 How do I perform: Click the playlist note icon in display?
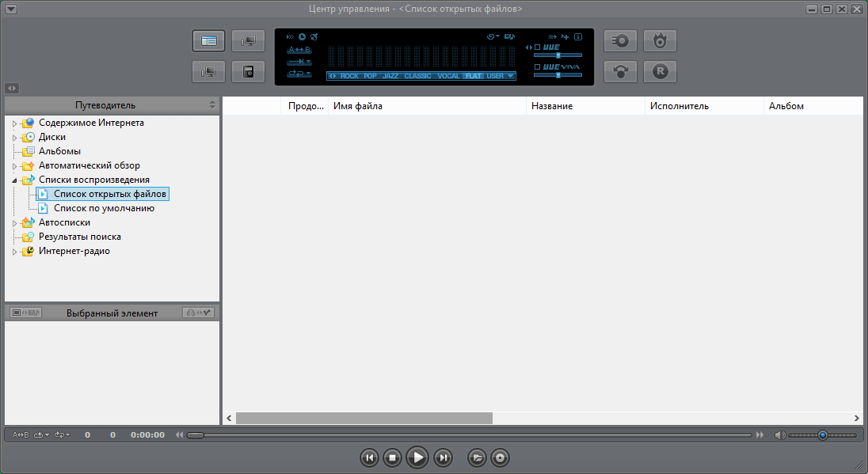(x=509, y=37)
